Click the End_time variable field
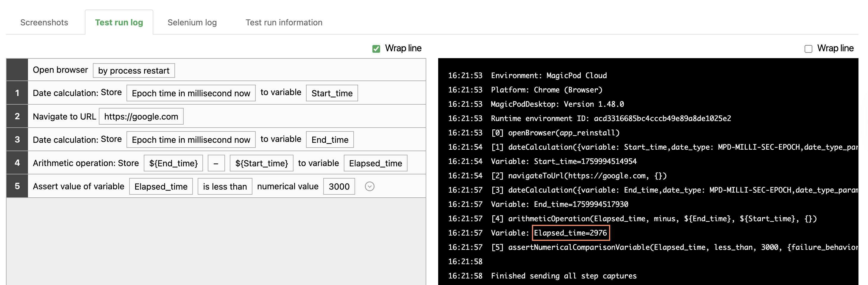 (x=330, y=139)
